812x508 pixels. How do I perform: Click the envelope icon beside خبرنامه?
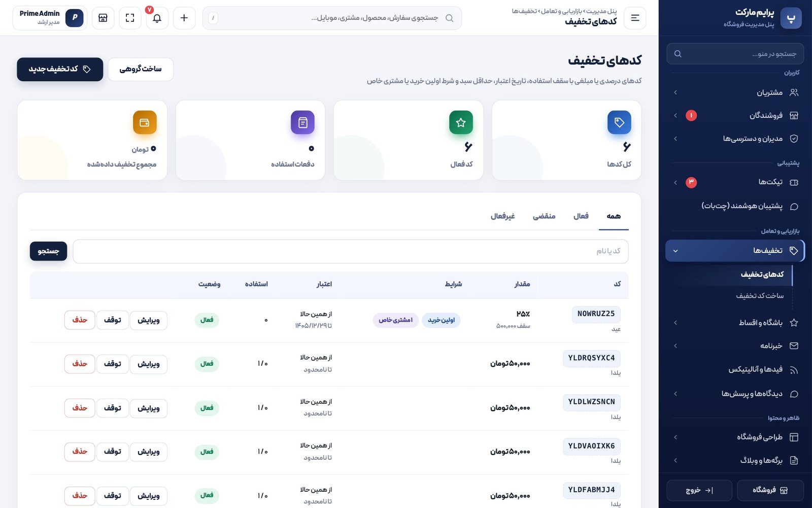(794, 346)
